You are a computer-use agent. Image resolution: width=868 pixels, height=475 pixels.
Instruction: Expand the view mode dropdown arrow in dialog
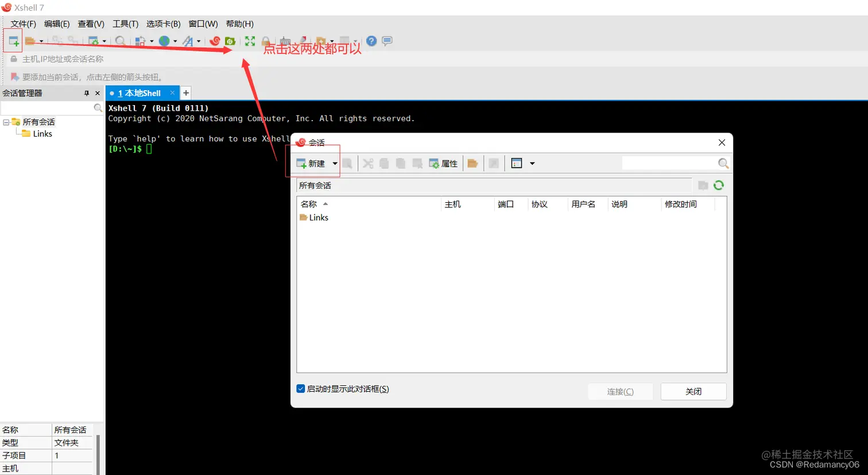tap(532, 164)
